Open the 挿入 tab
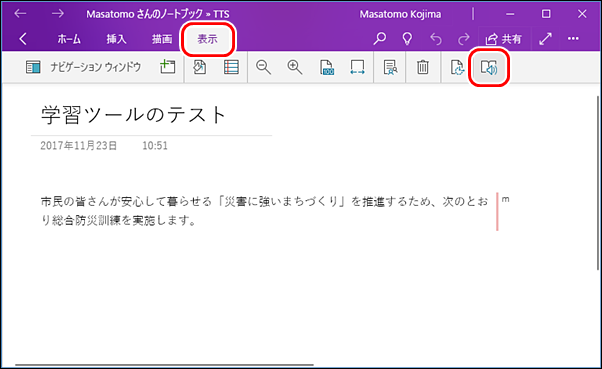This screenshot has height=369, width=602. (116, 39)
